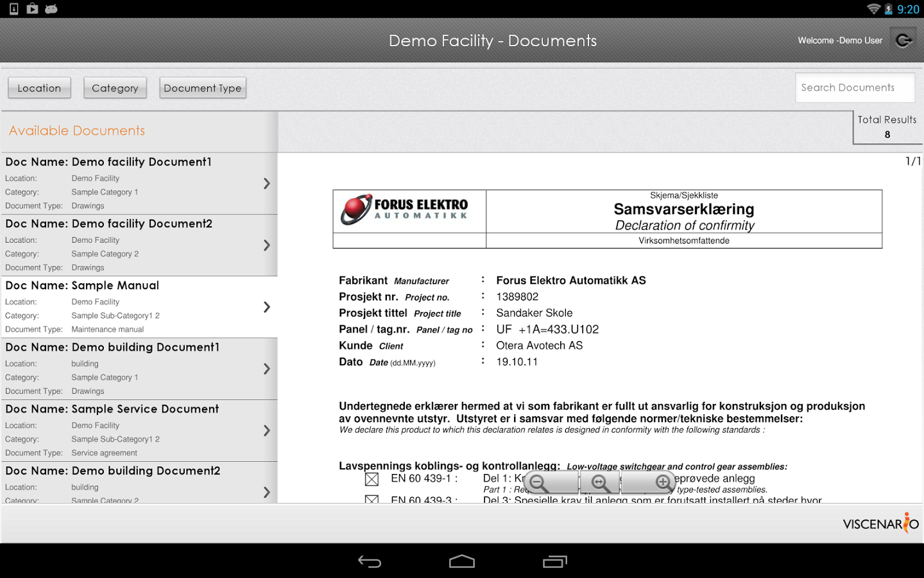Viewport: 924px width, 578px height.
Task: Open the Category filter
Action: pos(115,88)
